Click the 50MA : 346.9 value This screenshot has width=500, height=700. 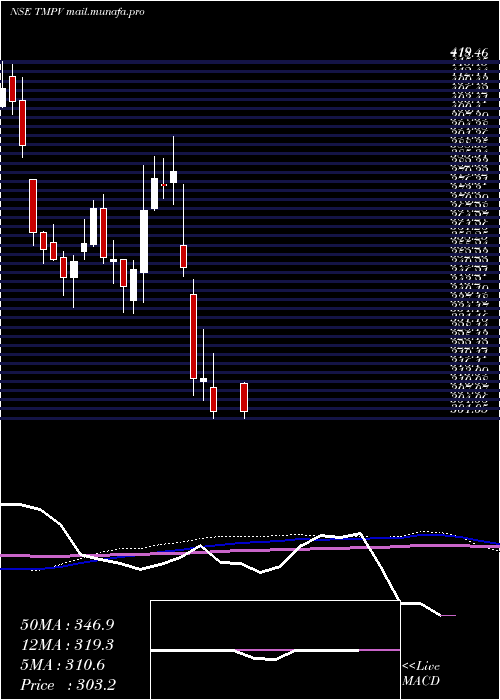tap(67, 625)
